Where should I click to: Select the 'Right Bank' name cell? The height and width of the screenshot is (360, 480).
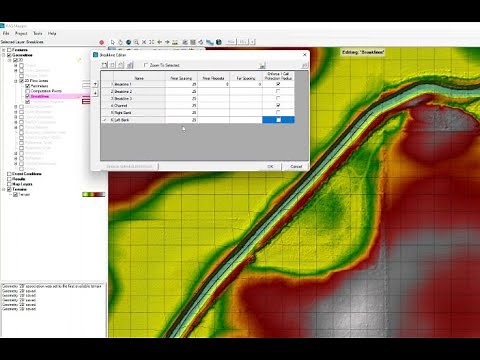pyautogui.click(x=139, y=113)
